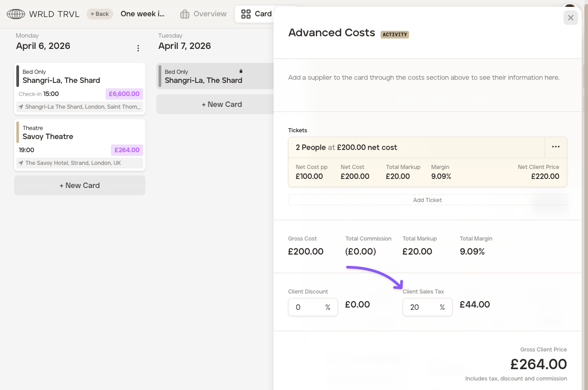Screen dimensions: 588x390
Task: Select the Card tab
Action: pyautogui.click(x=262, y=14)
